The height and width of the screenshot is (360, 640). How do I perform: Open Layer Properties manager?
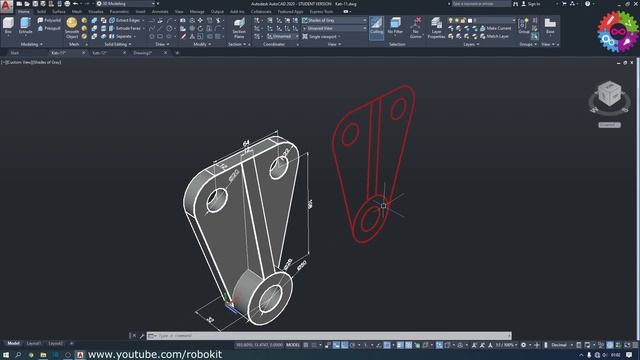pos(436,28)
